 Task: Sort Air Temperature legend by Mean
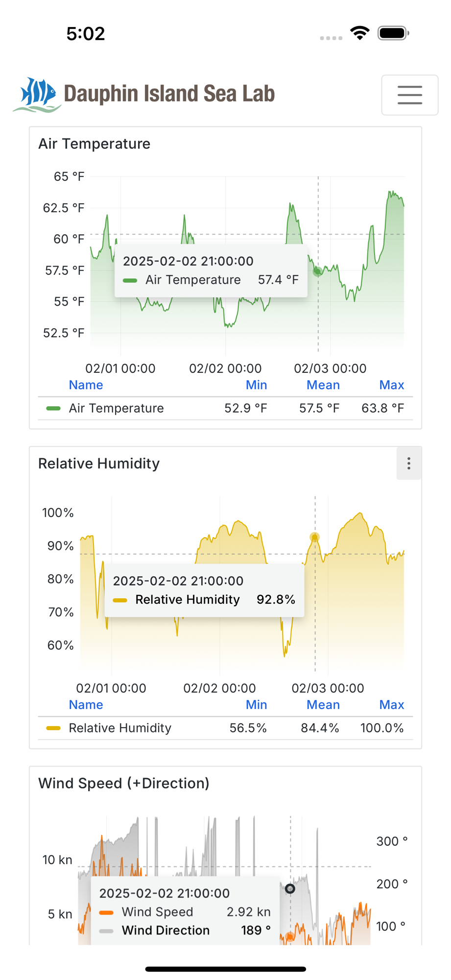coord(323,385)
